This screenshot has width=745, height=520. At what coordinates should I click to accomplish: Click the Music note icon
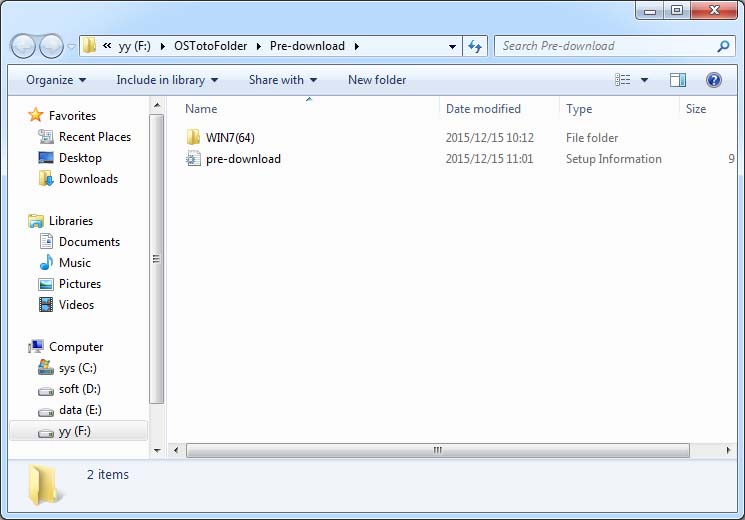point(46,262)
